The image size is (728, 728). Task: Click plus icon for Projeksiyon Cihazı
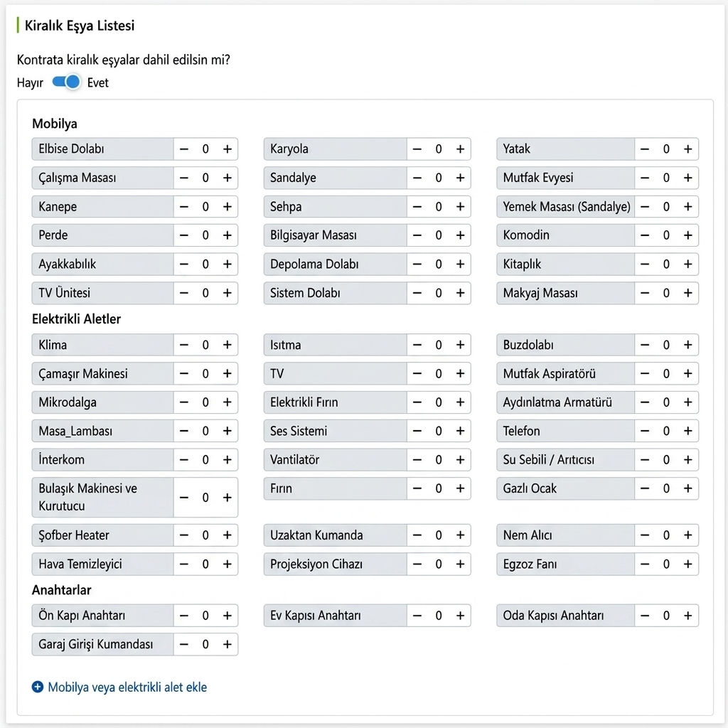coord(460,564)
